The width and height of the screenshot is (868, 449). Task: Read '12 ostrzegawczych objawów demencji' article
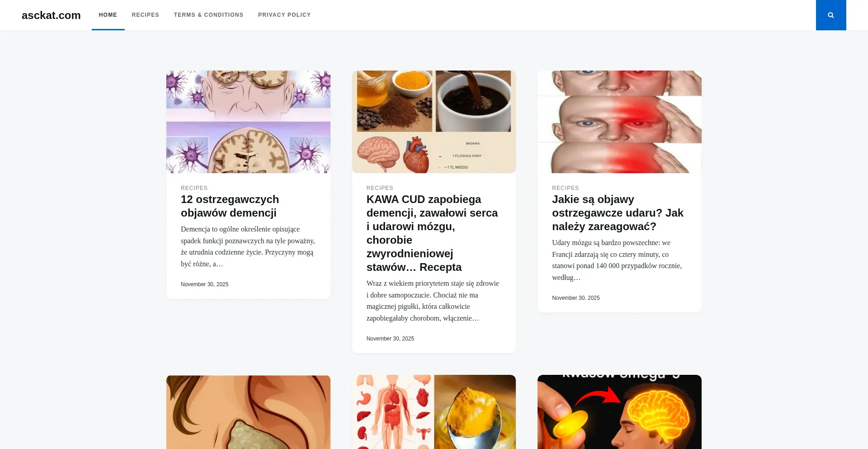pyautogui.click(x=230, y=206)
